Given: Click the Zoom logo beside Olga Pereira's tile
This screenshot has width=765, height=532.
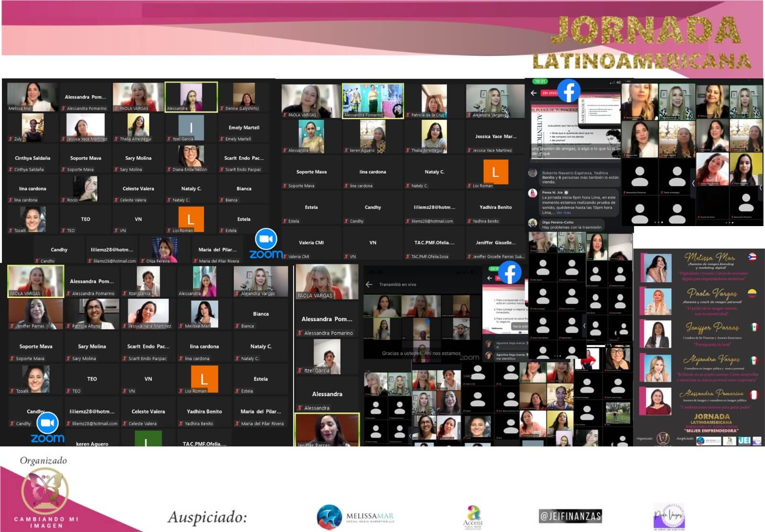Looking at the screenshot, I should [266, 244].
